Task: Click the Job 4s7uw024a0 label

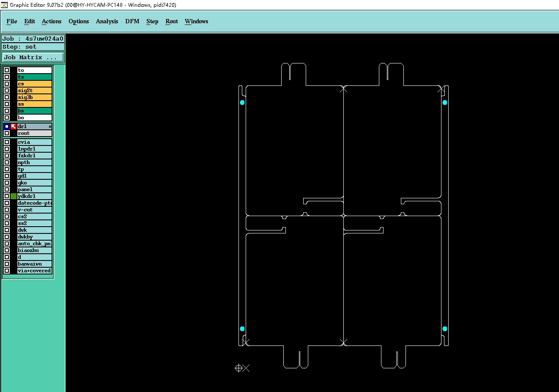Action: (x=33, y=38)
